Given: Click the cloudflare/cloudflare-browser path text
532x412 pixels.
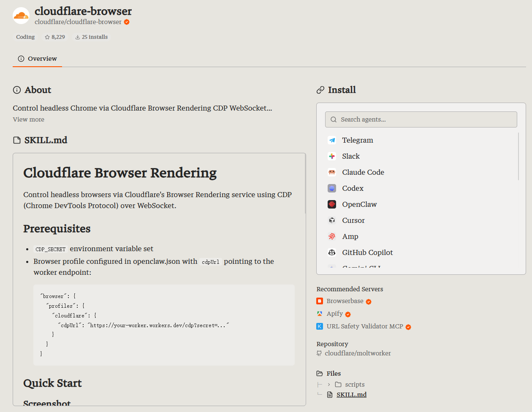Looking at the screenshot, I should pyautogui.click(x=78, y=22).
